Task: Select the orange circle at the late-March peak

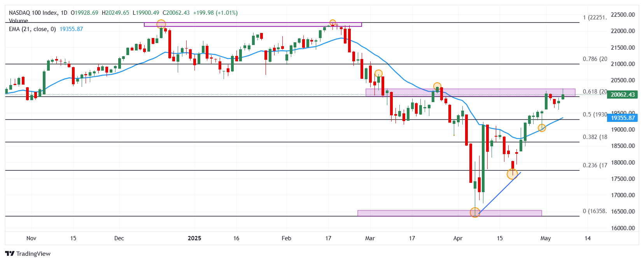Action: pos(437,86)
